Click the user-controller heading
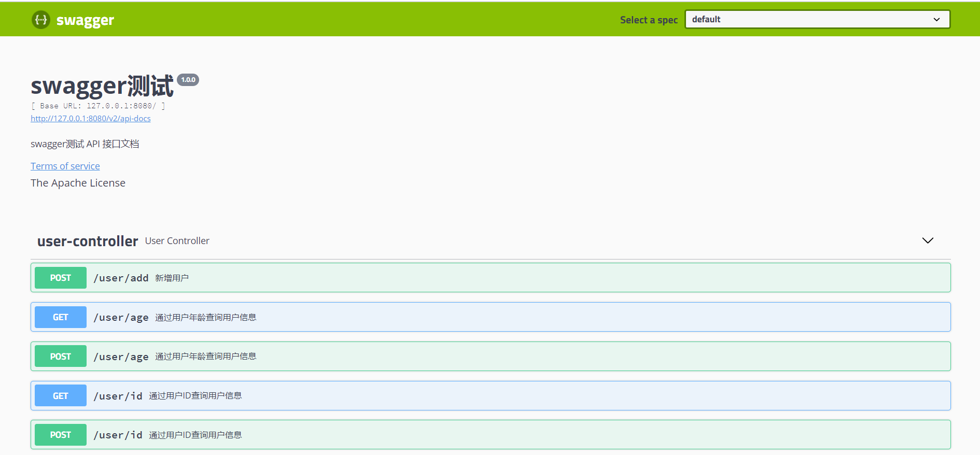Viewport: 980px width, 455px height. (x=88, y=241)
